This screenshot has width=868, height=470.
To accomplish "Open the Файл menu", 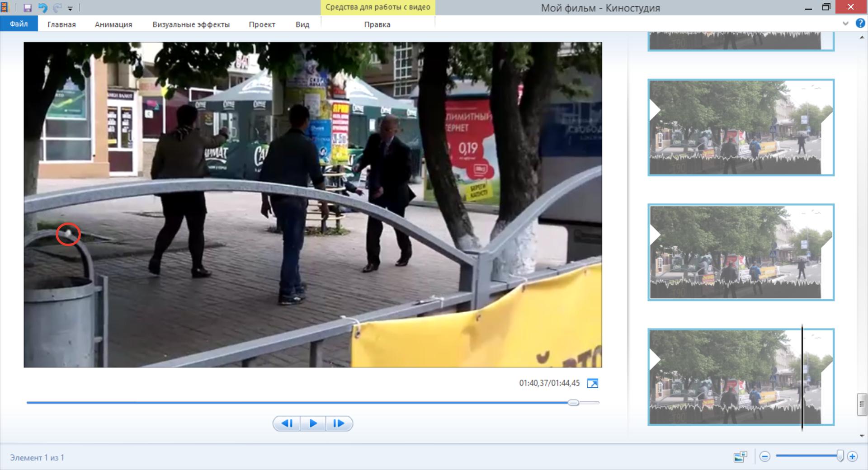I will tap(19, 24).
